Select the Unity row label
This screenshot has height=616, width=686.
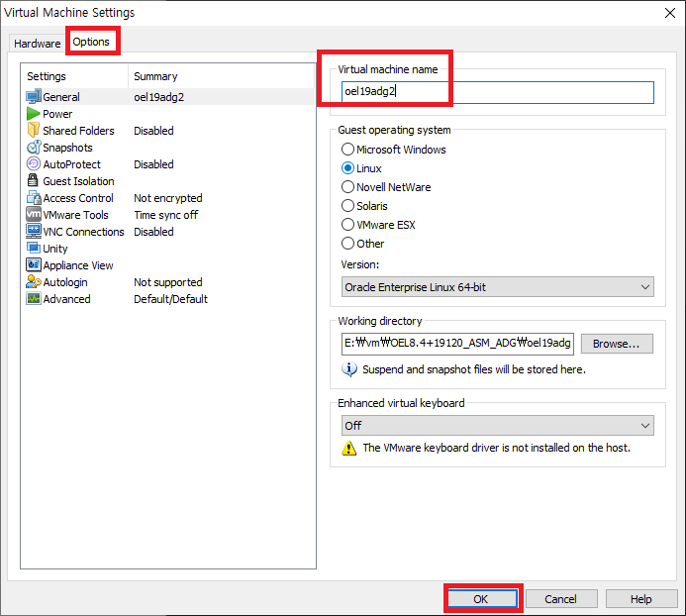tap(55, 249)
